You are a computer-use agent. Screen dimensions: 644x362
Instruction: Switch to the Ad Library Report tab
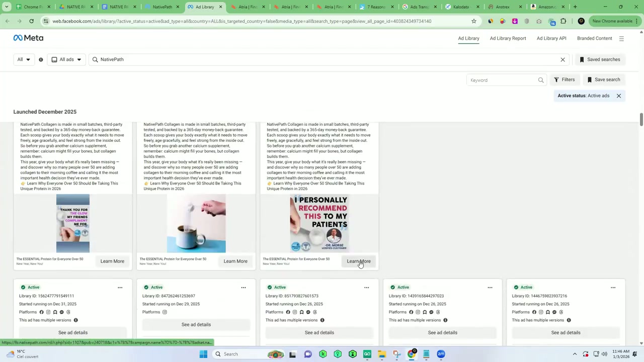[508, 38]
